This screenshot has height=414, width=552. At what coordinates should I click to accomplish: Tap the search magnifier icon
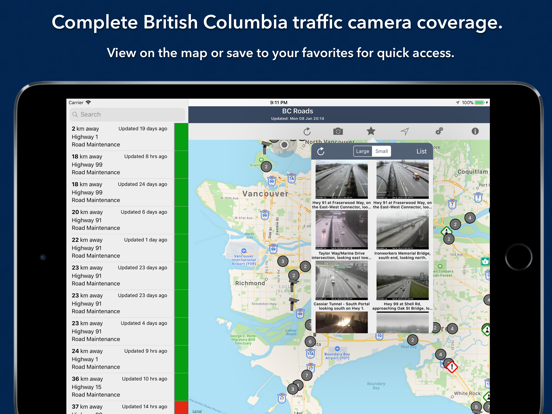pos(75,114)
